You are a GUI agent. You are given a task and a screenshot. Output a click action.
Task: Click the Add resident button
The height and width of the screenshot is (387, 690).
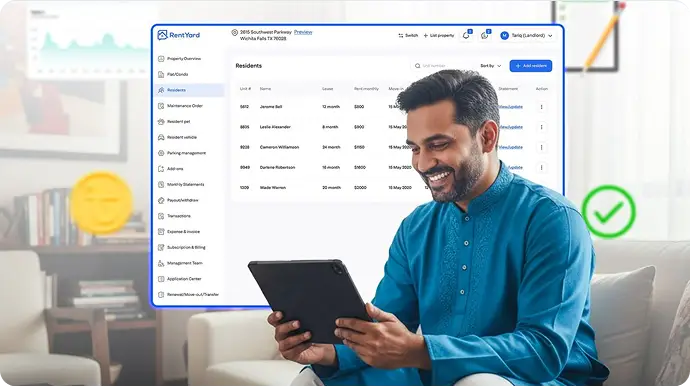(x=531, y=66)
